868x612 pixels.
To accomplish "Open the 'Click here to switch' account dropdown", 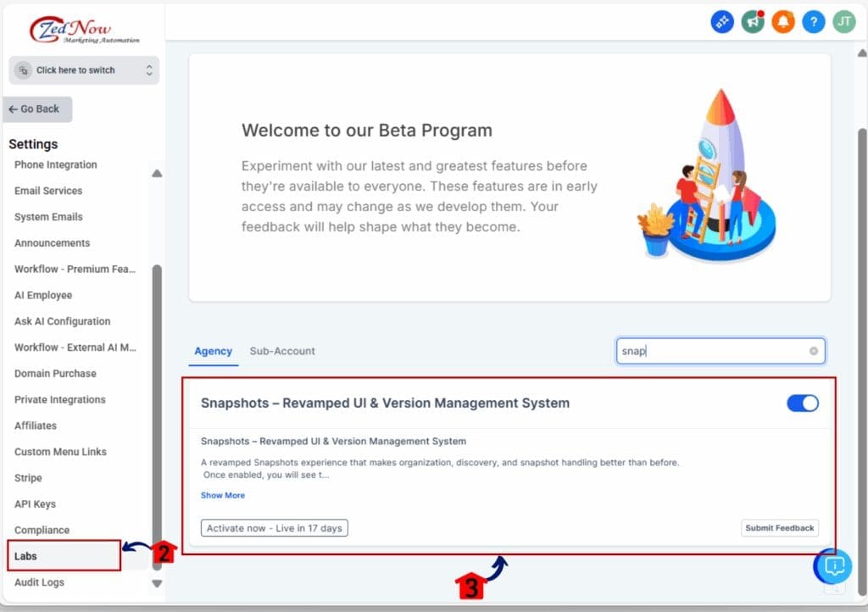I will 84,70.
